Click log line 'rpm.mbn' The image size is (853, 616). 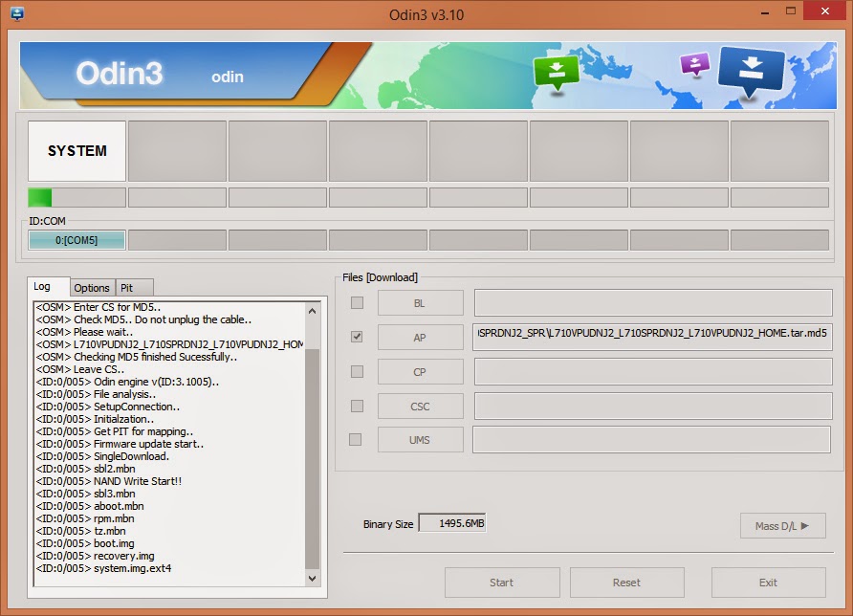click(x=85, y=518)
